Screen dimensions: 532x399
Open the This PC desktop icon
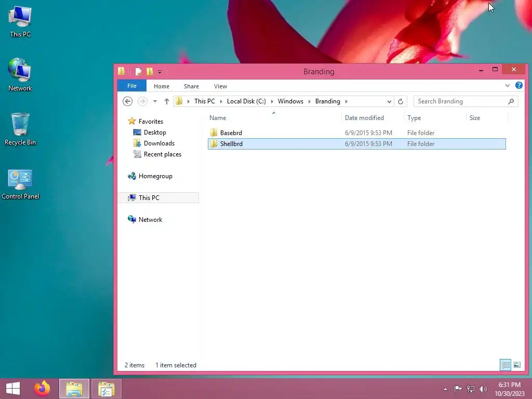point(20,22)
